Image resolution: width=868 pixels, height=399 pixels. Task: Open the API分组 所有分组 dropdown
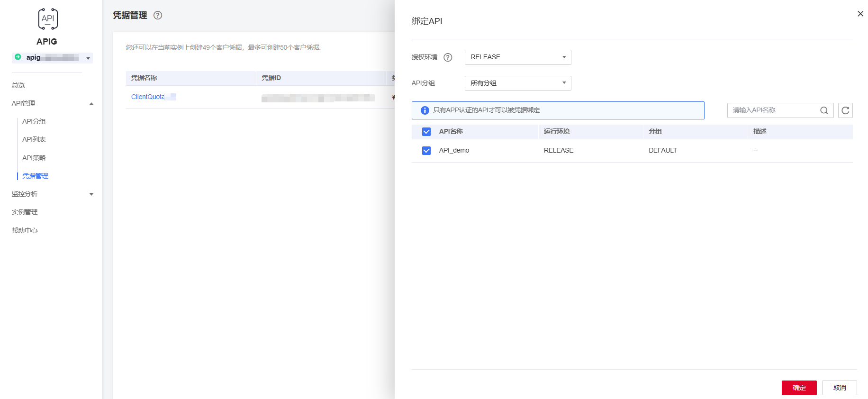[x=518, y=83]
